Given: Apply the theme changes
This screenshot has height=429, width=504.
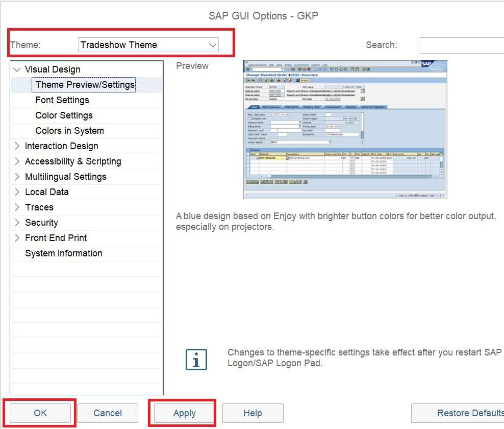Looking at the screenshot, I should [x=184, y=413].
